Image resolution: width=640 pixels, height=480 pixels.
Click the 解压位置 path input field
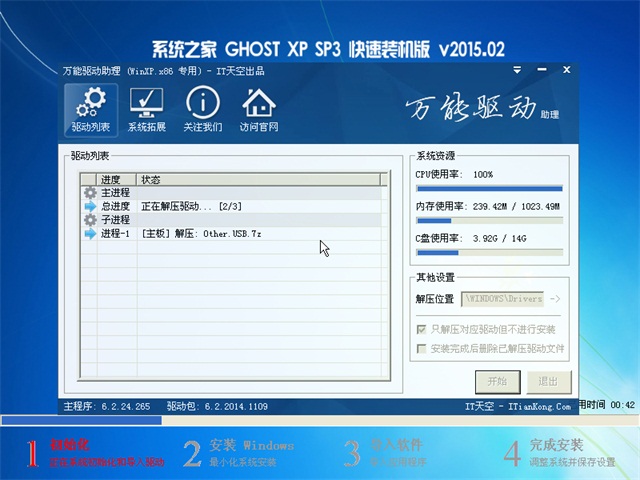tap(502, 299)
